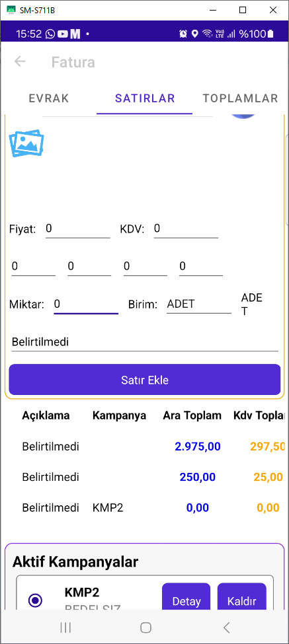
Task: Tap the Android back navigation icon
Action: point(226,627)
